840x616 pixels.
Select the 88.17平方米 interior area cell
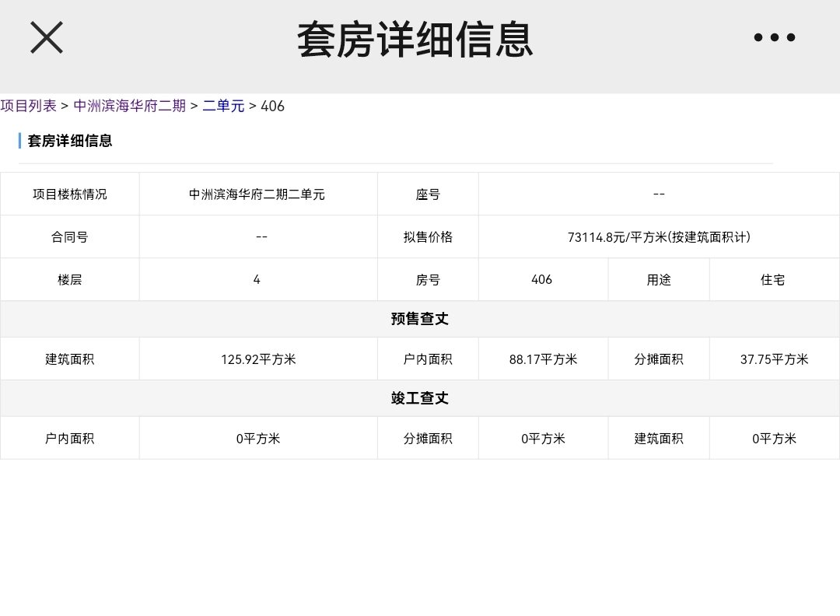(543, 359)
